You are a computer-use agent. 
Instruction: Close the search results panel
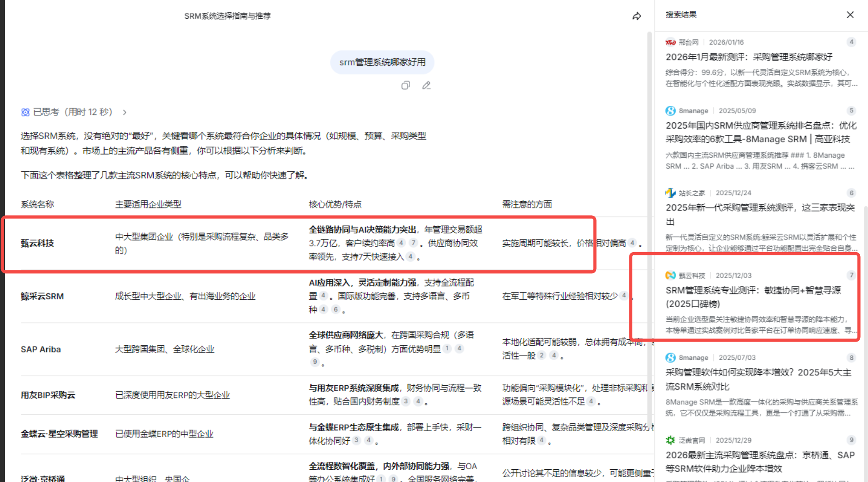coord(850,15)
